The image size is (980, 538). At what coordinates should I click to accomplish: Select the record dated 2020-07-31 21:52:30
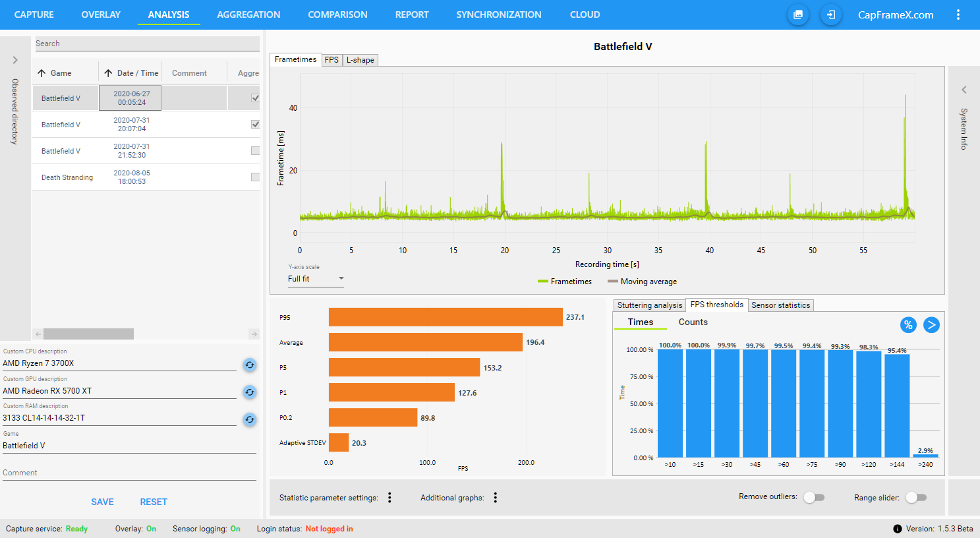146,150
